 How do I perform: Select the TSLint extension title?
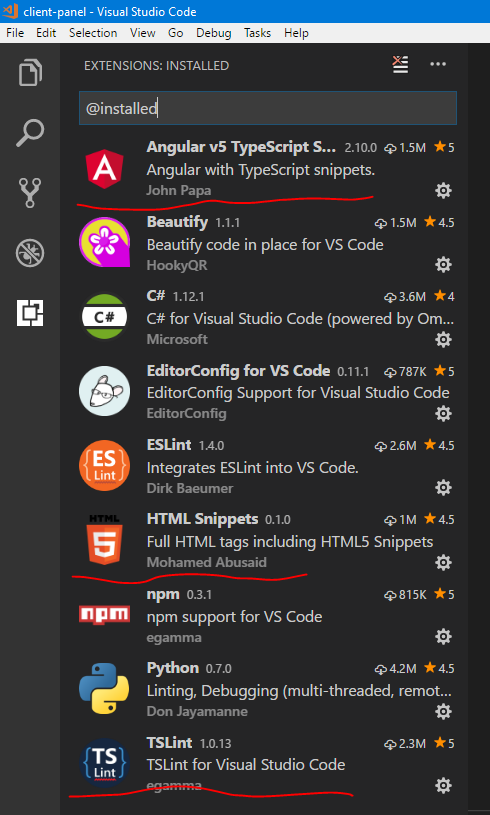click(169, 743)
